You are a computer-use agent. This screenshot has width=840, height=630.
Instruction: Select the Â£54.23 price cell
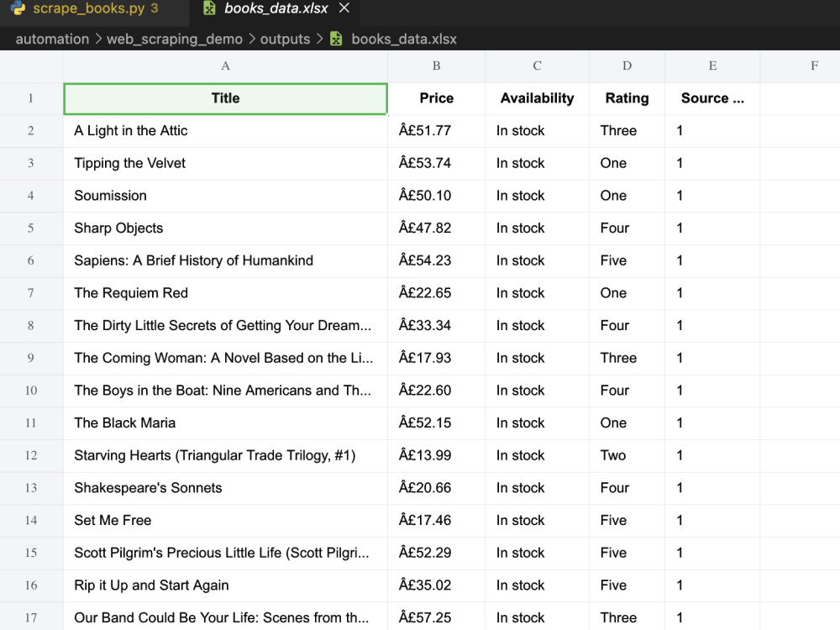point(437,261)
